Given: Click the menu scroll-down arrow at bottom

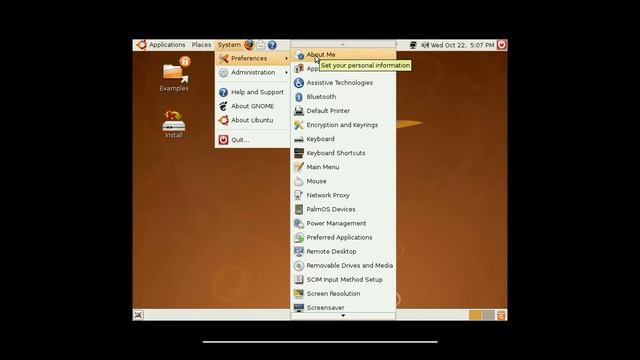Looking at the screenshot, I should click(x=343, y=316).
